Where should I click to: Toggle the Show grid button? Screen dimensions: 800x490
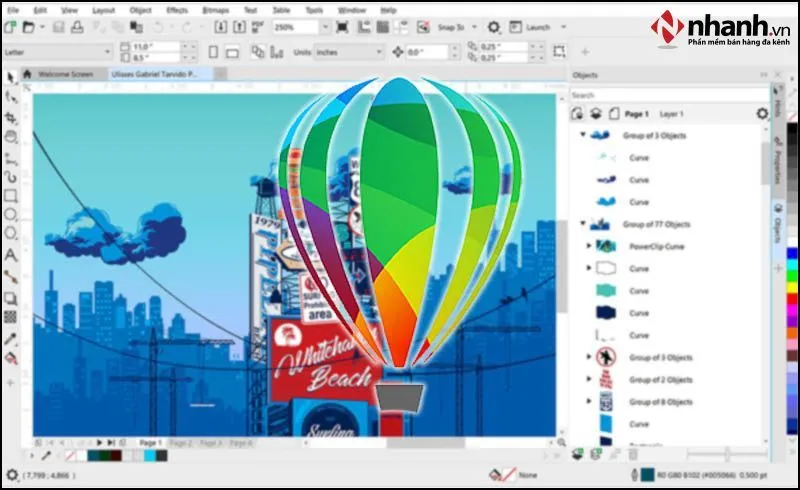[x=383, y=27]
